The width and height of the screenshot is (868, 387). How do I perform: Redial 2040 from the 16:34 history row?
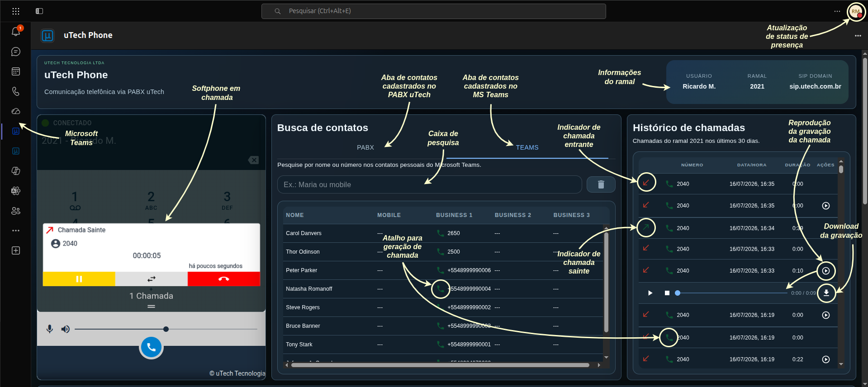669,228
